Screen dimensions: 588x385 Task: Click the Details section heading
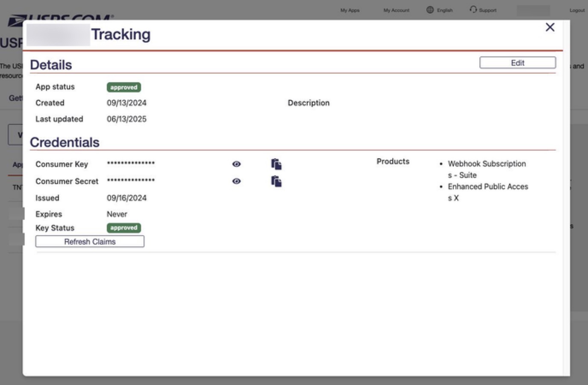51,65
